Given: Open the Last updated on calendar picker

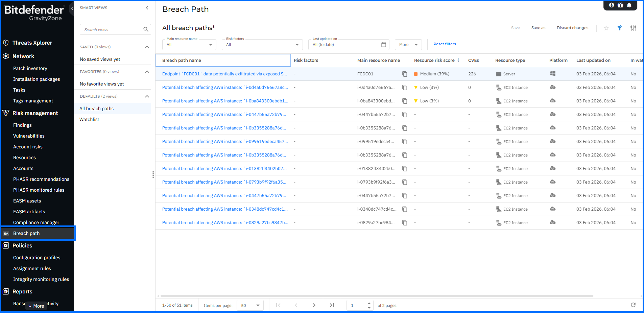Looking at the screenshot, I should click(x=384, y=45).
